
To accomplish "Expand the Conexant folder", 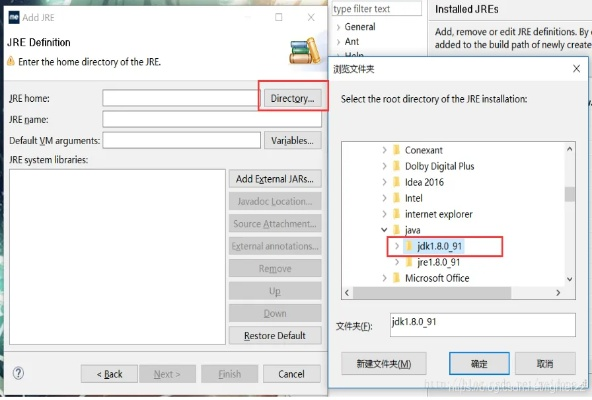I will pos(384,150).
